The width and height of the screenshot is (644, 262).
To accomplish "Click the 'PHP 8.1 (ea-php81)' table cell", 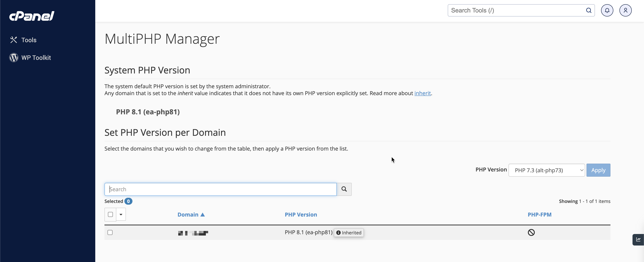I will click(x=309, y=232).
